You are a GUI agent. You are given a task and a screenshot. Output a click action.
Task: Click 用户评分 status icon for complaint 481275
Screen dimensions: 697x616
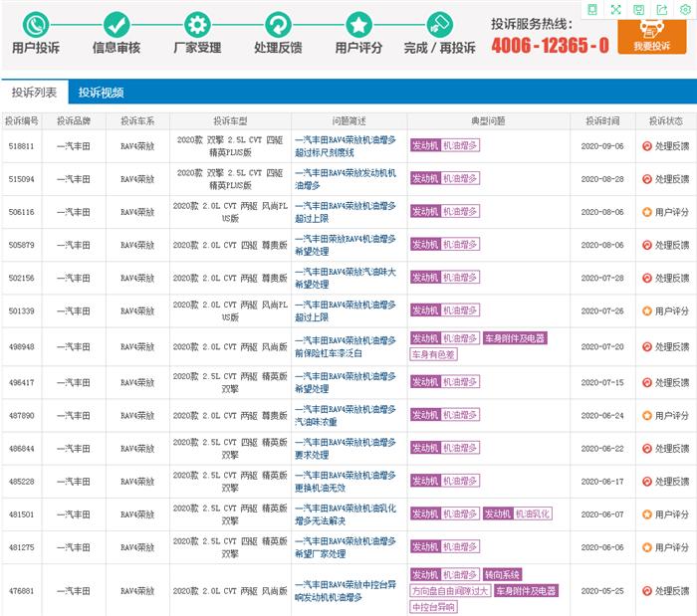[647, 547]
